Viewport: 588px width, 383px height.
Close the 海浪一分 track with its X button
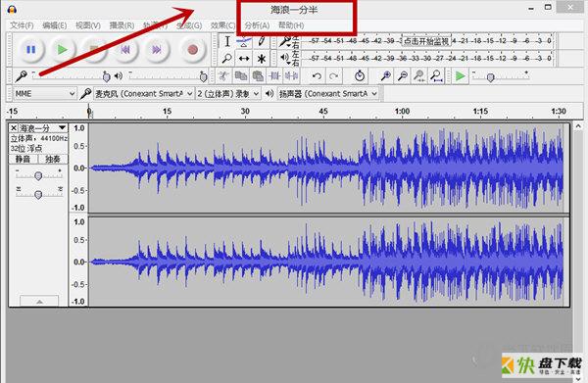tap(14, 128)
